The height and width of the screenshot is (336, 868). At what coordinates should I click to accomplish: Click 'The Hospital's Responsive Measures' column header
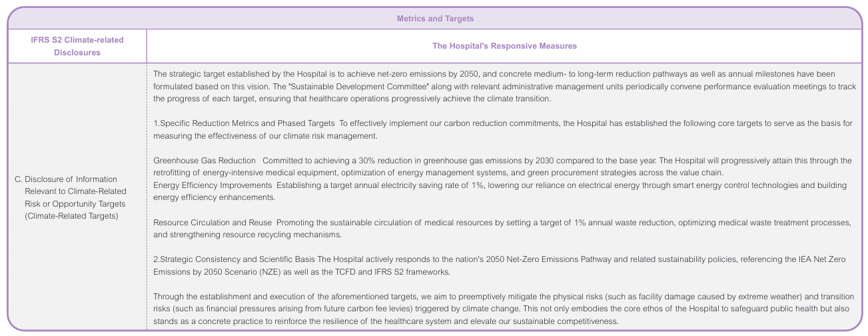click(x=504, y=46)
